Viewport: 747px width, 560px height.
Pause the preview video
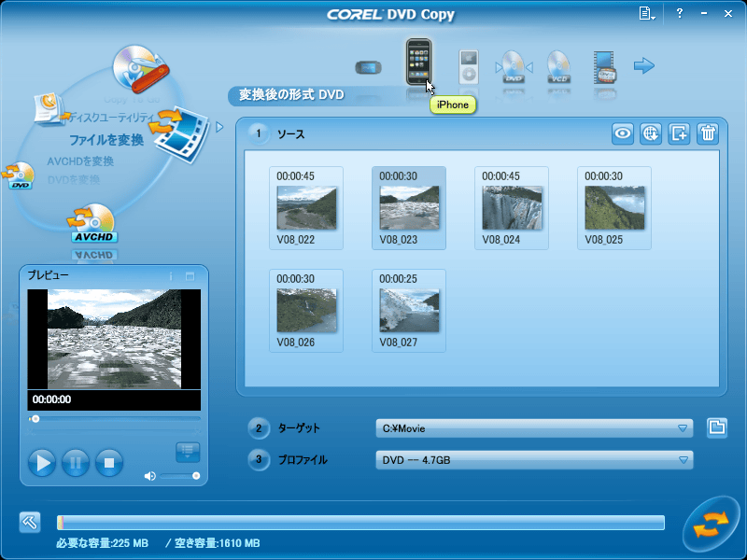click(76, 462)
